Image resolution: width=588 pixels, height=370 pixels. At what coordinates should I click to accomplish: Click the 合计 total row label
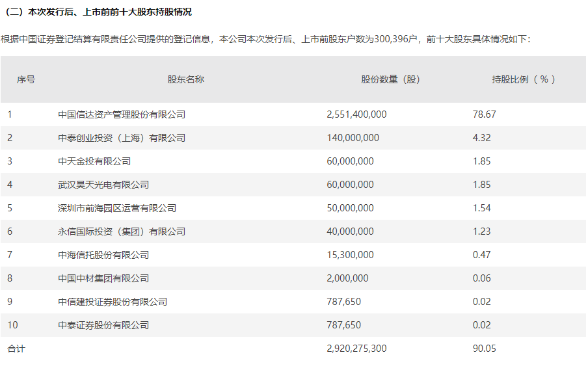[16, 349]
